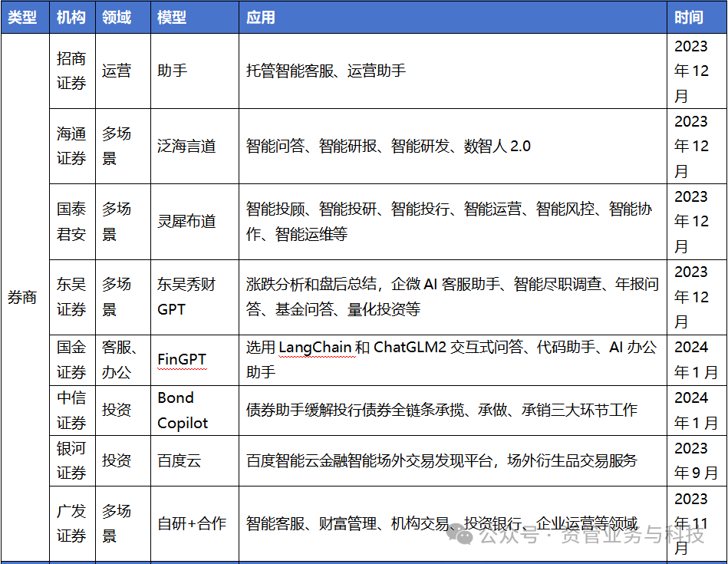Click the 智能投顾、智能投研 application cell

pos(453,222)
